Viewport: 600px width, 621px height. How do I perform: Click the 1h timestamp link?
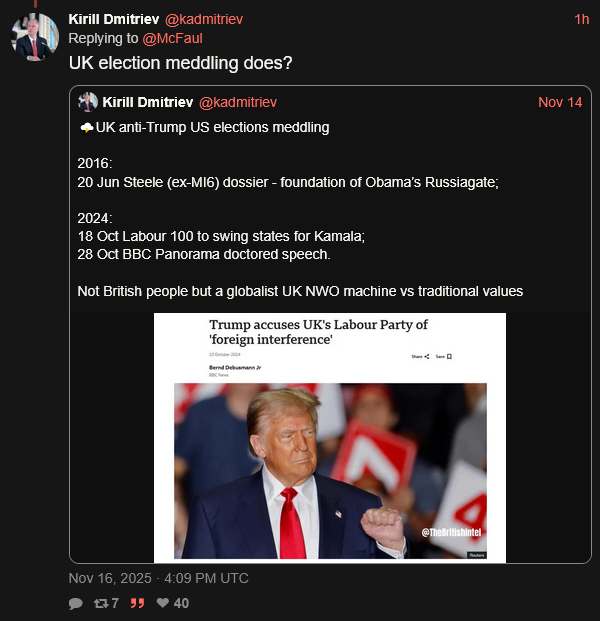coord(582,19)
